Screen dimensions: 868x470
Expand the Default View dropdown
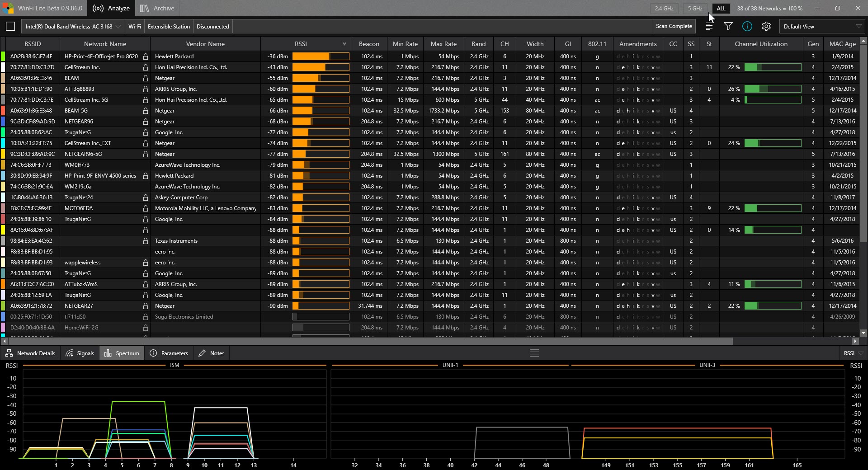click(x=821, y=27)
